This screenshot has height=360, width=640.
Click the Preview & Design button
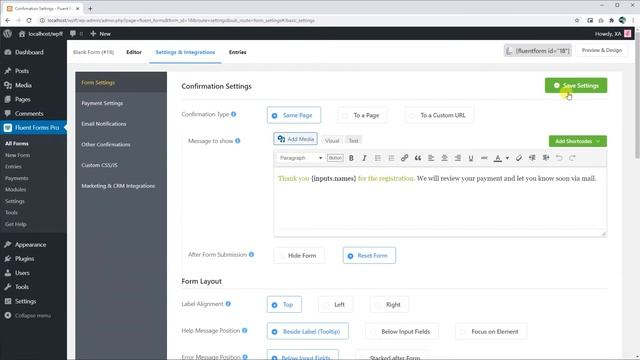tap(602, 50)
